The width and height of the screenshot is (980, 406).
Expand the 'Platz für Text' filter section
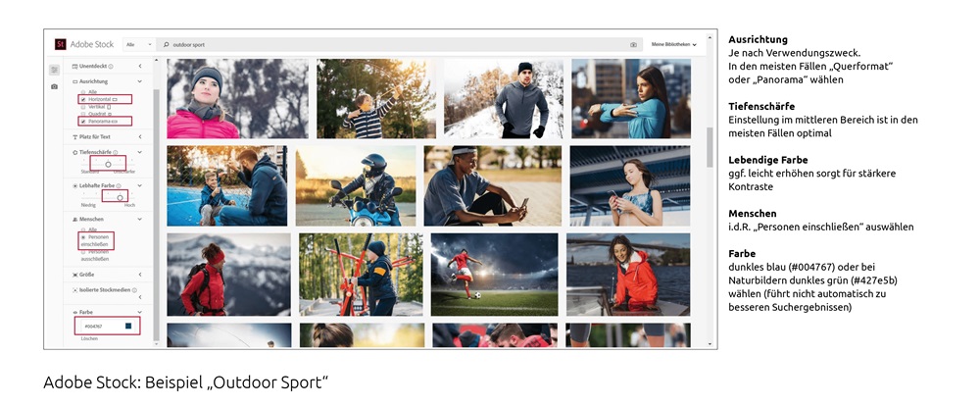(140, 136)
